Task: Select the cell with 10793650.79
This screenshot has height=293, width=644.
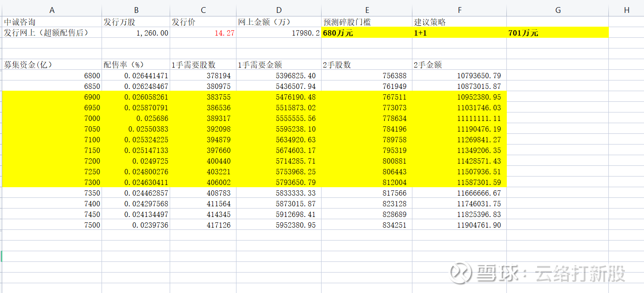Action: click(x=460, y=76)
